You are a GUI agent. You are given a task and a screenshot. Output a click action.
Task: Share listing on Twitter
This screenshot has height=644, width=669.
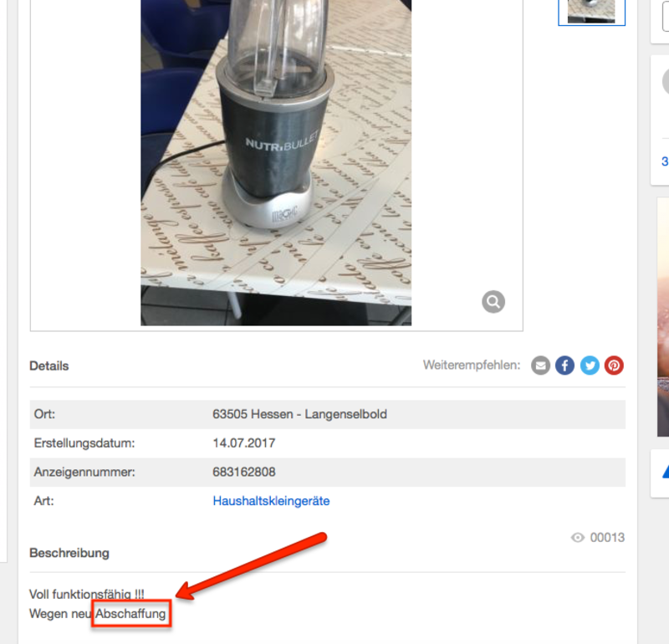click(590, 365)
